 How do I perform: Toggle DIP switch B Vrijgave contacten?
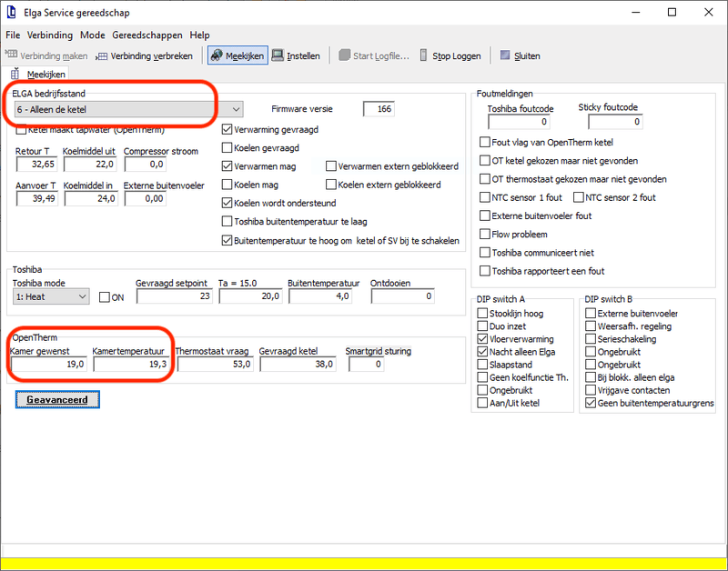click(x=591, y=390)
